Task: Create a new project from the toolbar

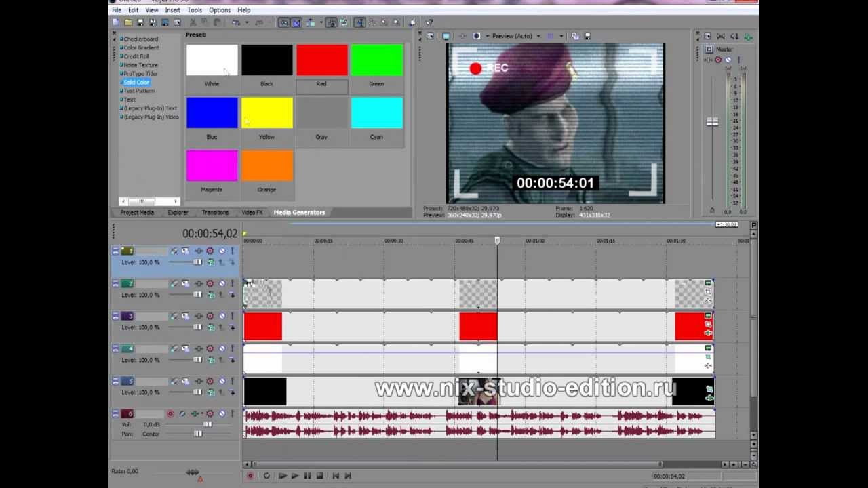Action: [x=115, y=22]
